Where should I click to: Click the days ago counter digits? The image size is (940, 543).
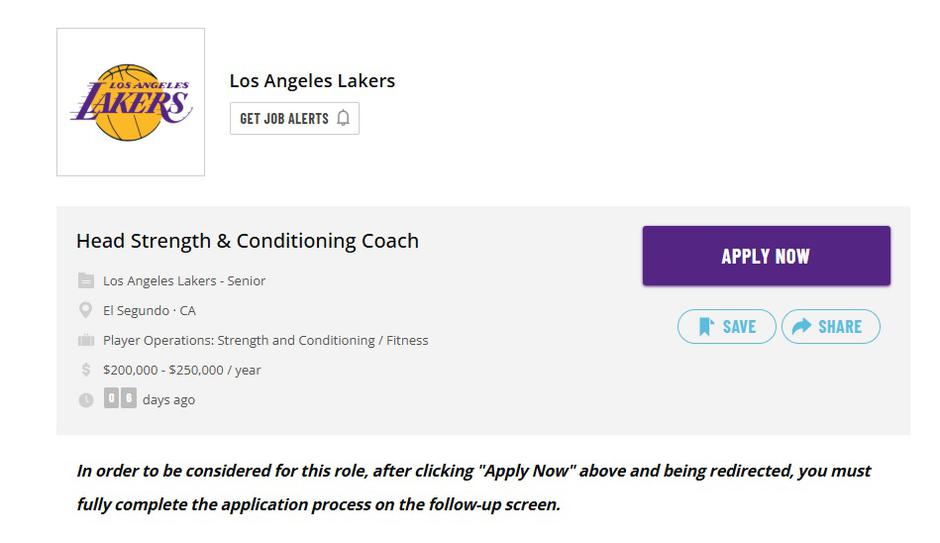coord(120,399)
